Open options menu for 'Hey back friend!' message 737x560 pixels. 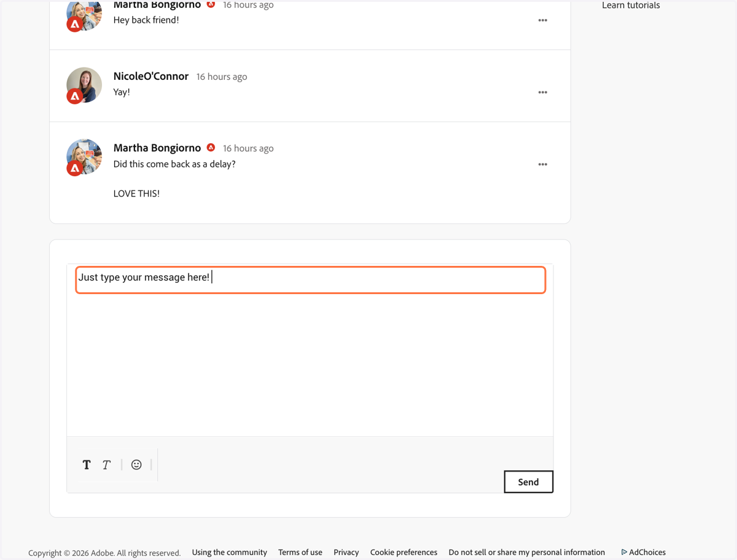(x=543, y=20)
